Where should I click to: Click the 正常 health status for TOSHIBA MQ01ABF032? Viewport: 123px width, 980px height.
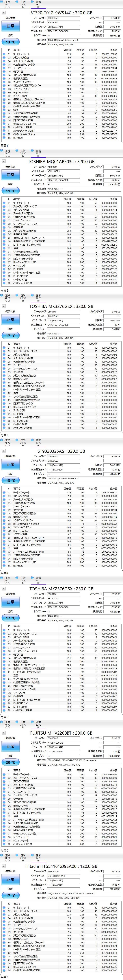coord(11,175)
